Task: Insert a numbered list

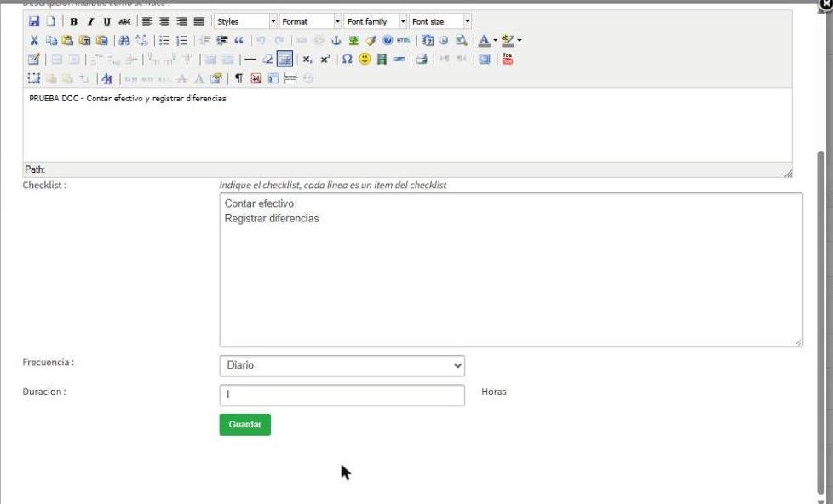Action: 181,40
